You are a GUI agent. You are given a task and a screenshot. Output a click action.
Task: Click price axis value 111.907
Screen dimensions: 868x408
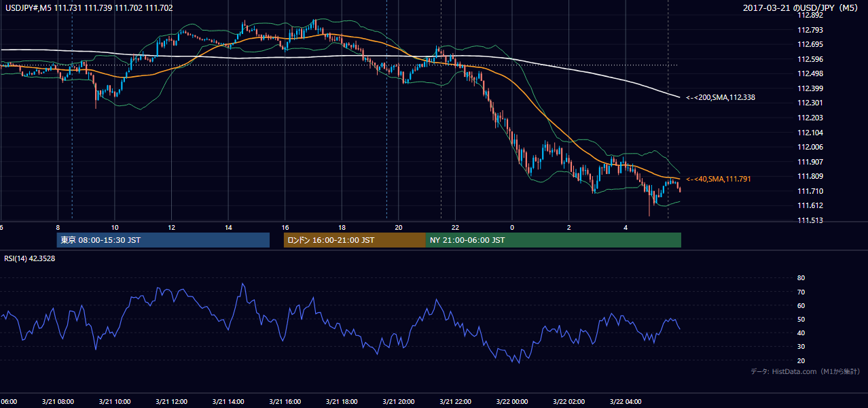810,162
